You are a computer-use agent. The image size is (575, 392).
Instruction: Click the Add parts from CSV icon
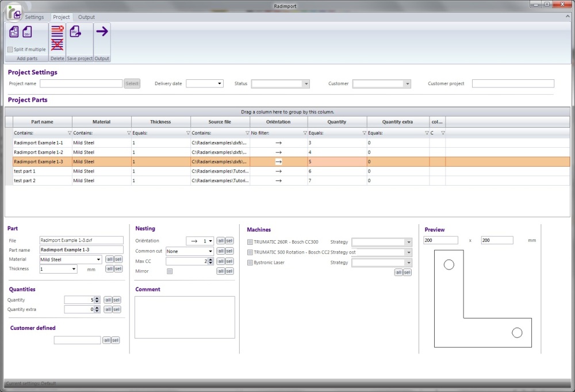tap(27, 32)
